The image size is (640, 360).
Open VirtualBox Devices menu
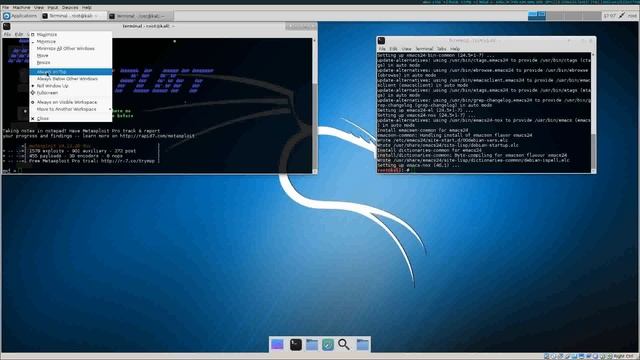(x=70, y=7)
